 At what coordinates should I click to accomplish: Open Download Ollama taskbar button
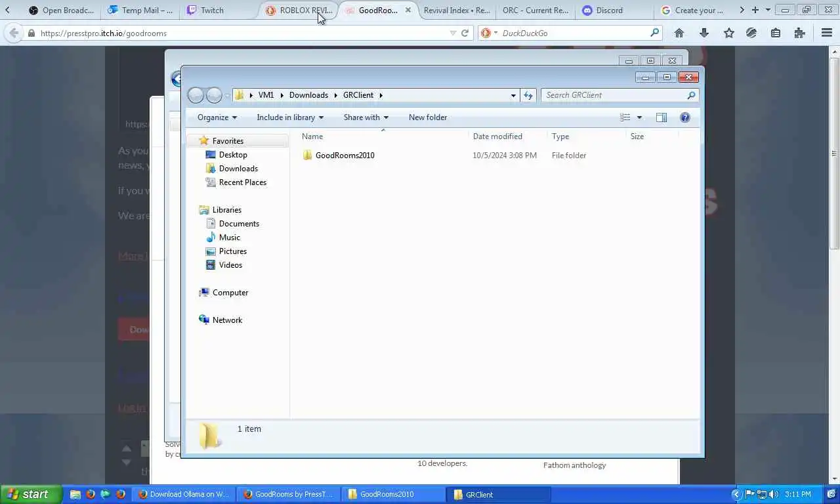click(x=184, y=494)
